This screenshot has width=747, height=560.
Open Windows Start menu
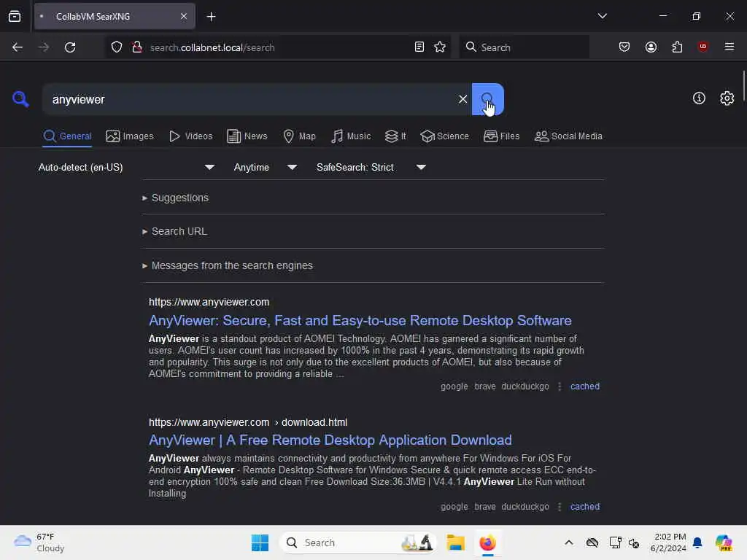coord(260,542)
